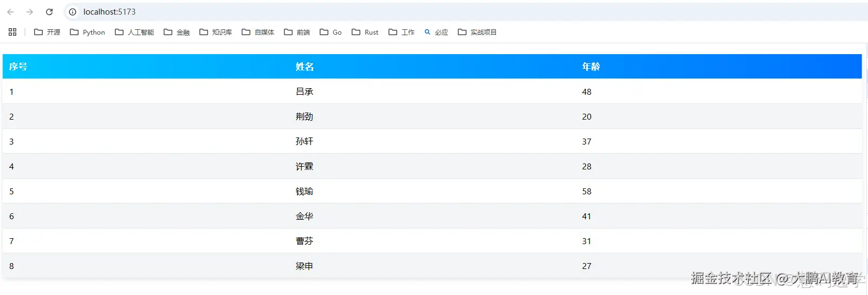Open the 开源 bookmark folder

[x=47, y=32]
